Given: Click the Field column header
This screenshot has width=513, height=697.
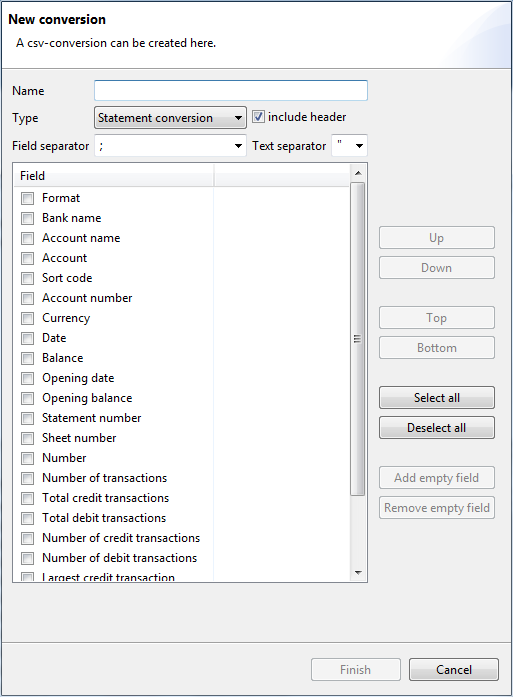Looking at the screenshot, I should coord(114,176).
